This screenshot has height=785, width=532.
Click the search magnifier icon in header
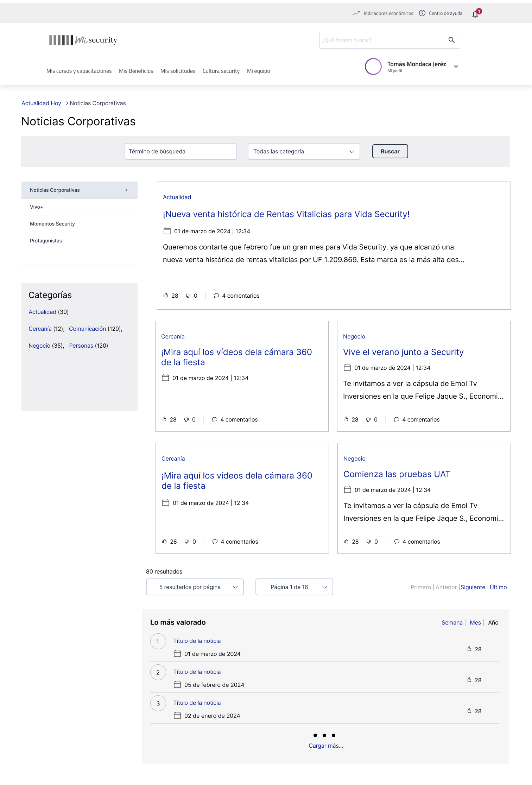pos(451,40)
